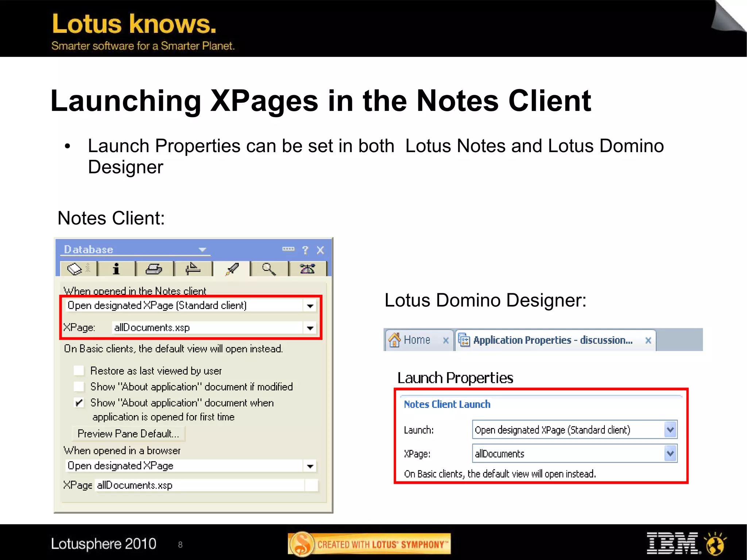The height and width of the screenshot is (560, 747).
Task: Click the When opened in a browser label
Action: [122, 451]
